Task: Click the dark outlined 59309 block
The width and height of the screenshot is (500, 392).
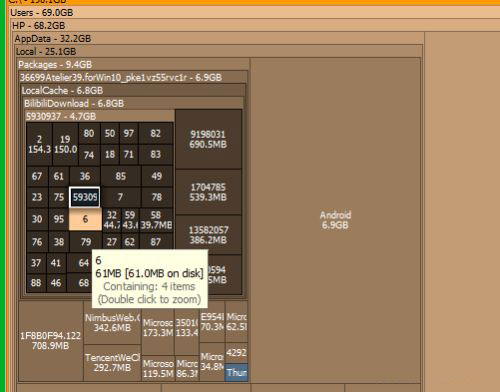Action: click(85, 197)
